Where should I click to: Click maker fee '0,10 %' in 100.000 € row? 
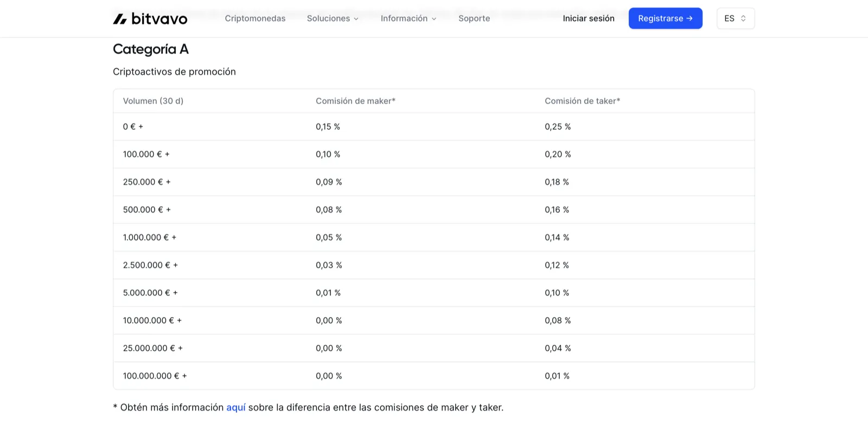click(x=328, y=154)
